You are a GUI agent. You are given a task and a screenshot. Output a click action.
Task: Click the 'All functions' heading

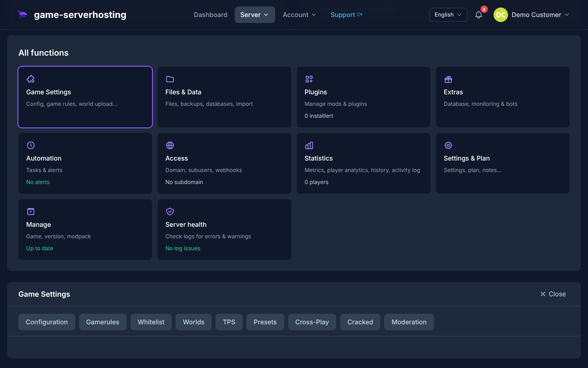point(43,53)
